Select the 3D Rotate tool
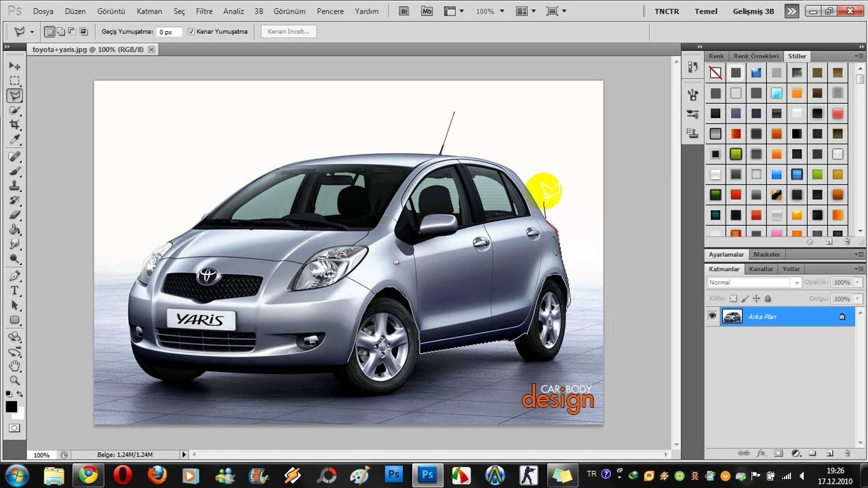The image size is (868, 488). coord(14,337)
